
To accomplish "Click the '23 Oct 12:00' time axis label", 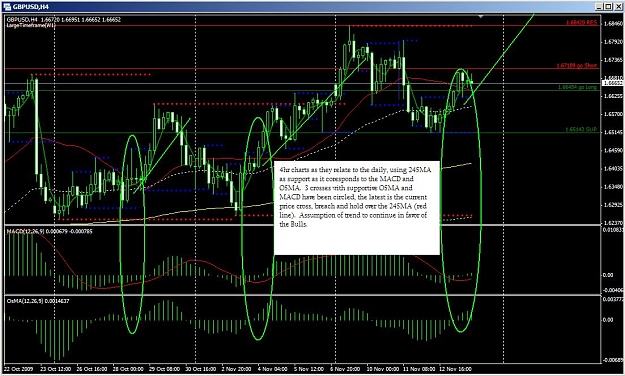I will pos(56,369).
